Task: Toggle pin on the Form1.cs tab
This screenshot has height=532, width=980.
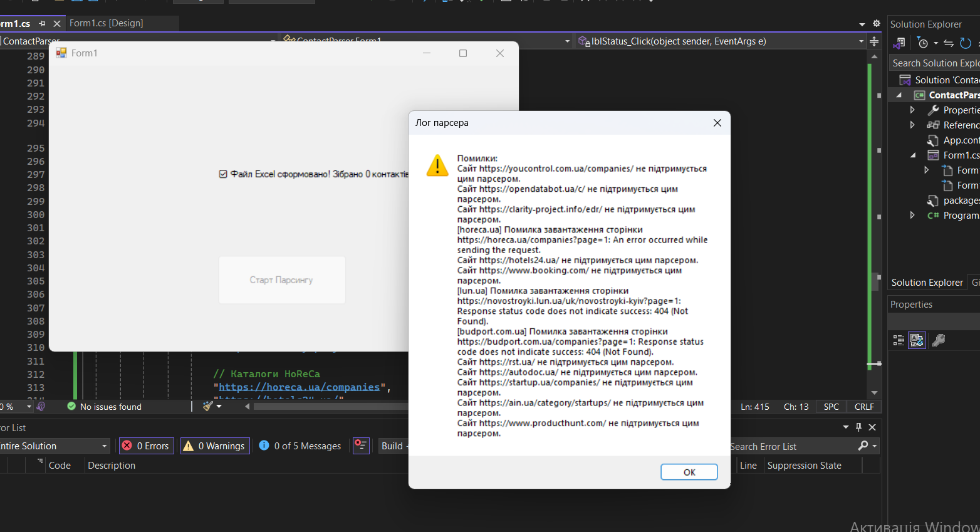Action: [x=43, y=24]
